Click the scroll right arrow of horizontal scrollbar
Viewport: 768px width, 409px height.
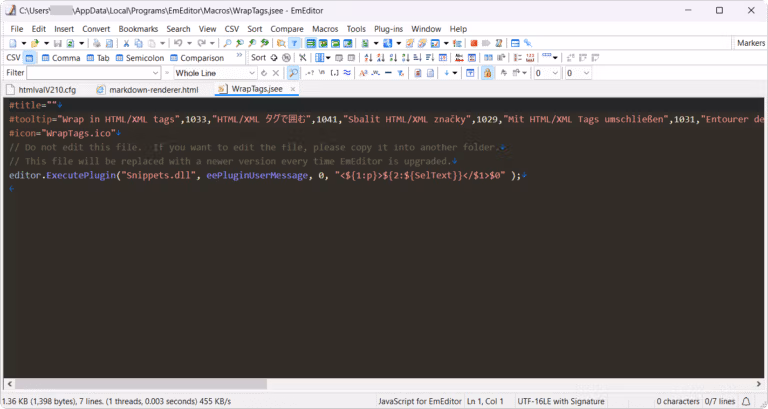(759, 384)
